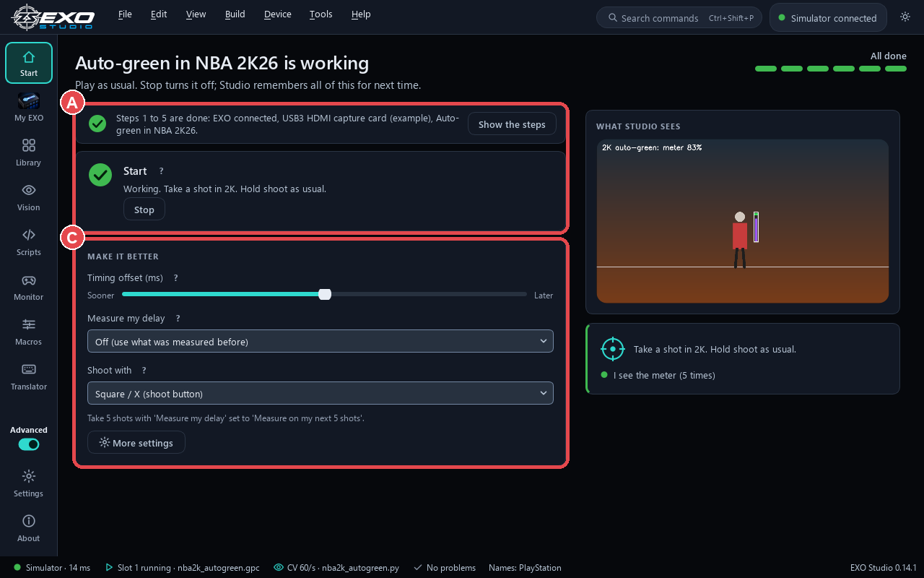Click Stop to turn off auto-green
The height and width of the screenshot is (578, 924).
(x=144, y=210)
